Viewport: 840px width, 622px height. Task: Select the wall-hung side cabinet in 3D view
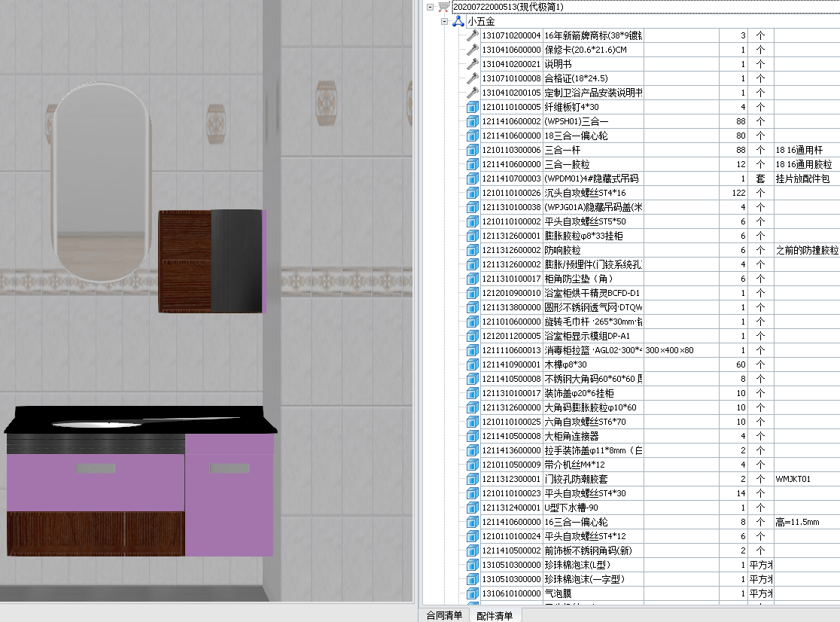(212, 261)
